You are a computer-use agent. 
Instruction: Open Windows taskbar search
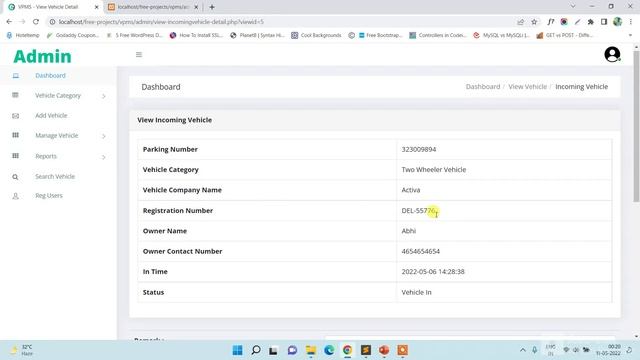(256, 350)
